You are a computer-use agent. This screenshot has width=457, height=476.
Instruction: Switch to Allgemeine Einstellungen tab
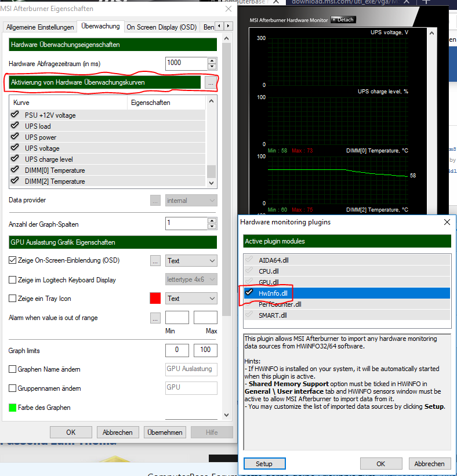[x=40, y=27]
